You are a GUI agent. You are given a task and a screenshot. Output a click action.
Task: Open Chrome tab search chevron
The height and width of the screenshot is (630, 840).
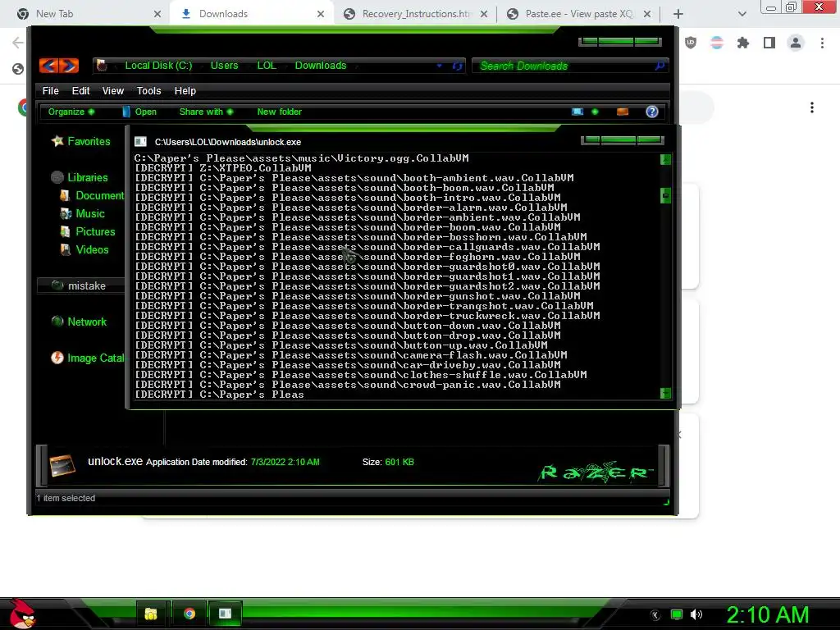point(742,14)
